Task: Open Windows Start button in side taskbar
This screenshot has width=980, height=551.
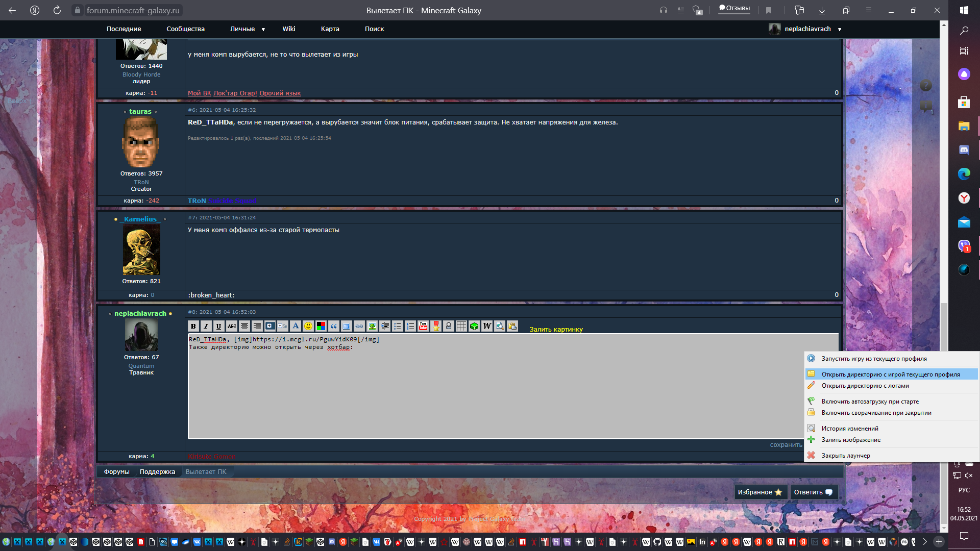Action: click(x=964, y=10)
